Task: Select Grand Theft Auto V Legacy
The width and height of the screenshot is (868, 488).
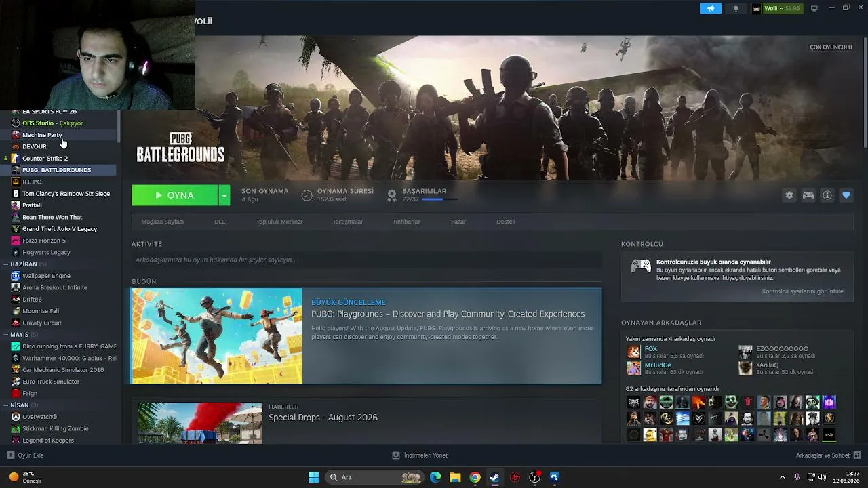Action: [58, 229]
